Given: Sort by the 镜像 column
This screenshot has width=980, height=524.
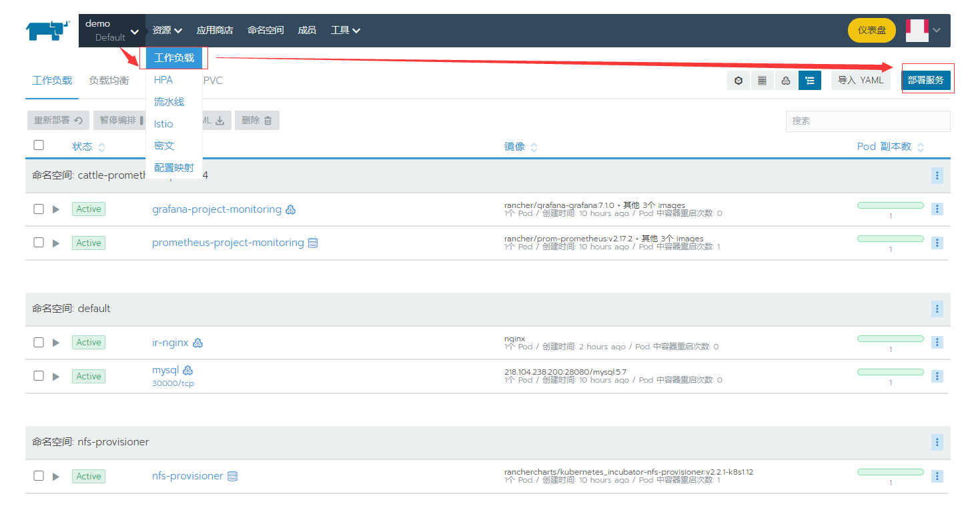Looking at the screenshot, I should tap(521, 147).
